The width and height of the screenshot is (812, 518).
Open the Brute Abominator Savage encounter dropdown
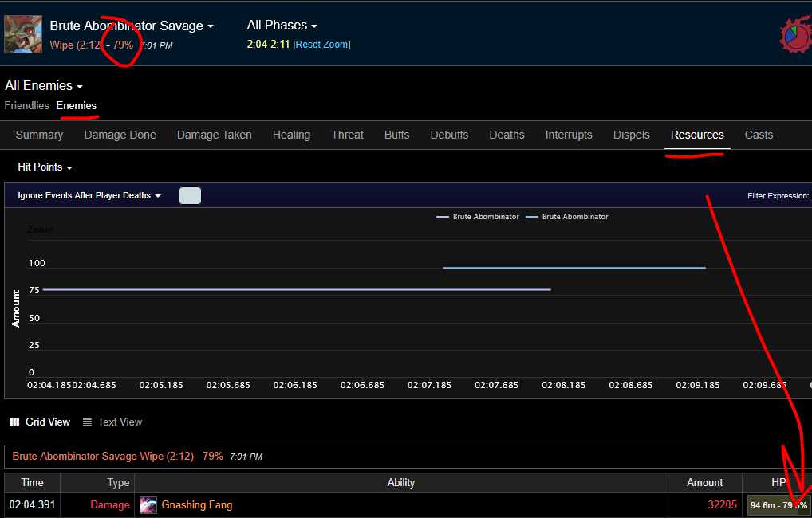(132, 26)
